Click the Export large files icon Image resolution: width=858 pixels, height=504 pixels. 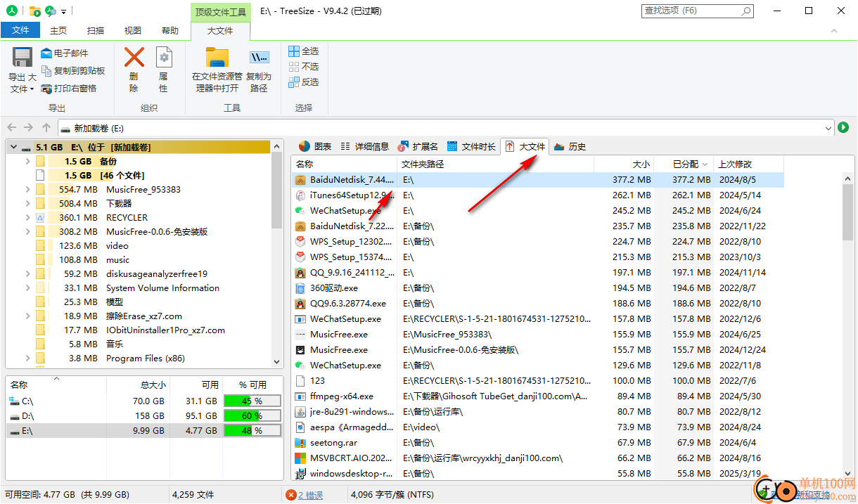[x=23, y=58]
